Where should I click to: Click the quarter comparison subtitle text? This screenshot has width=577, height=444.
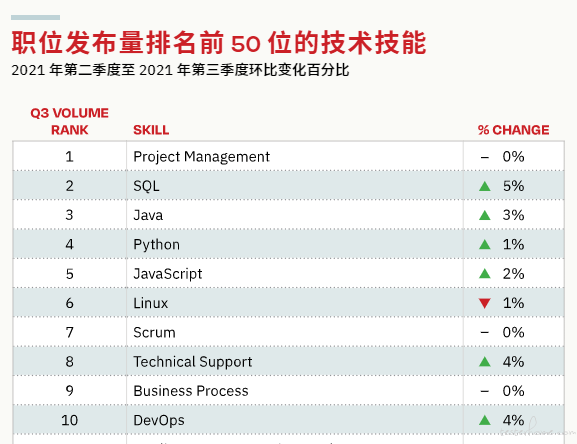180,70
